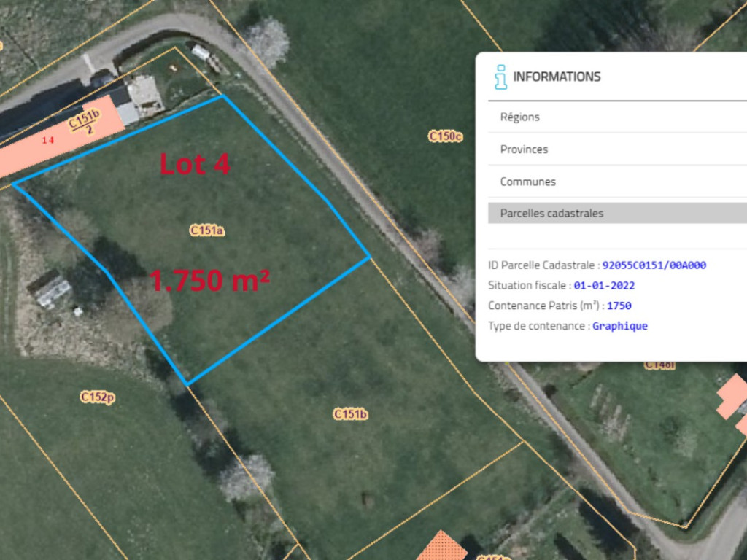Viewport: 747px width, 560px height.
Task: Click the 1.750 m² area annotation
Action: tap(209, 281)
